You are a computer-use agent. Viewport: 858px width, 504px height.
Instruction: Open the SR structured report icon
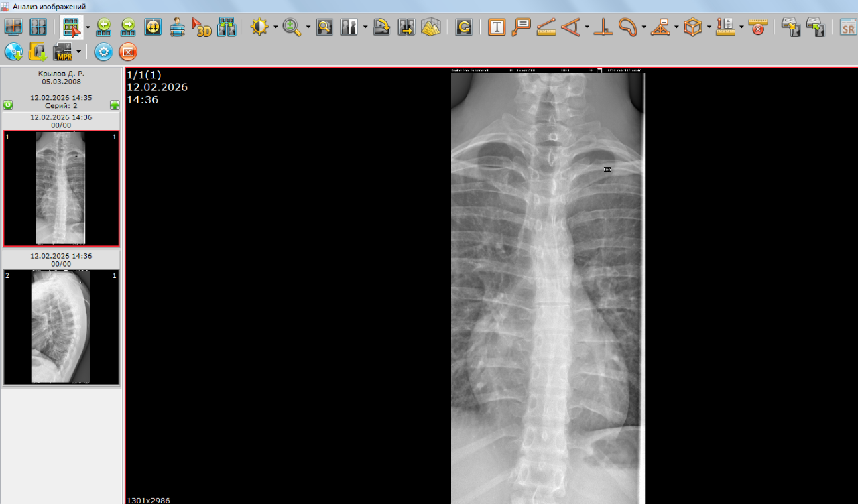pyautogui.click(x=848, y=27)
